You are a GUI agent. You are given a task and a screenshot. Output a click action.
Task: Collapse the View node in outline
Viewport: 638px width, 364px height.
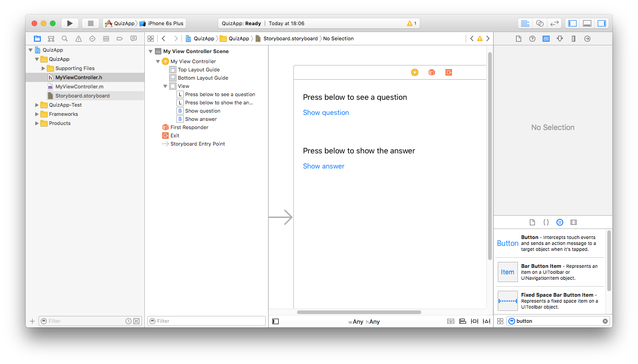coord(165,86)
